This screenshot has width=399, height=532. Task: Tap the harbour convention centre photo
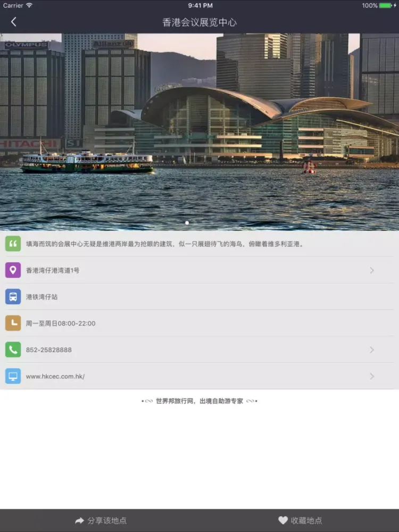click(x=199, y=132)
